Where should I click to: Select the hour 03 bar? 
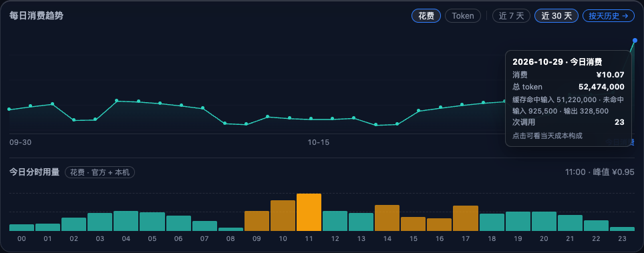100,222
